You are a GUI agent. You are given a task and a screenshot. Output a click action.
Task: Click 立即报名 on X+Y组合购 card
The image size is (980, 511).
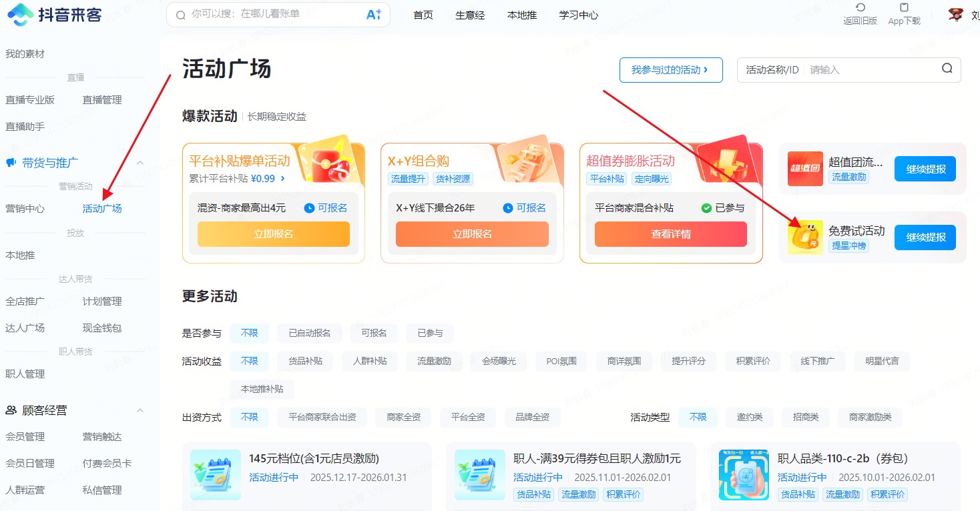pyautogui.click(x=472, y=234)
